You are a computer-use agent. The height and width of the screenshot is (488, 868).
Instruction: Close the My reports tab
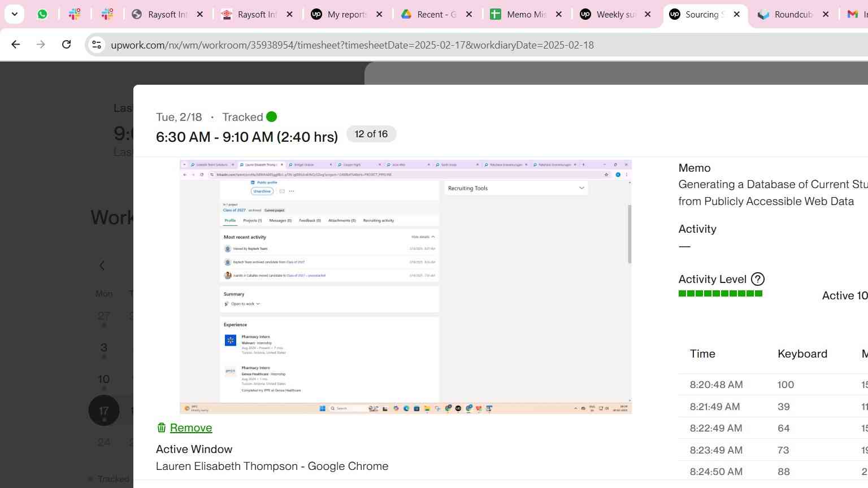(x=379, y=14)
